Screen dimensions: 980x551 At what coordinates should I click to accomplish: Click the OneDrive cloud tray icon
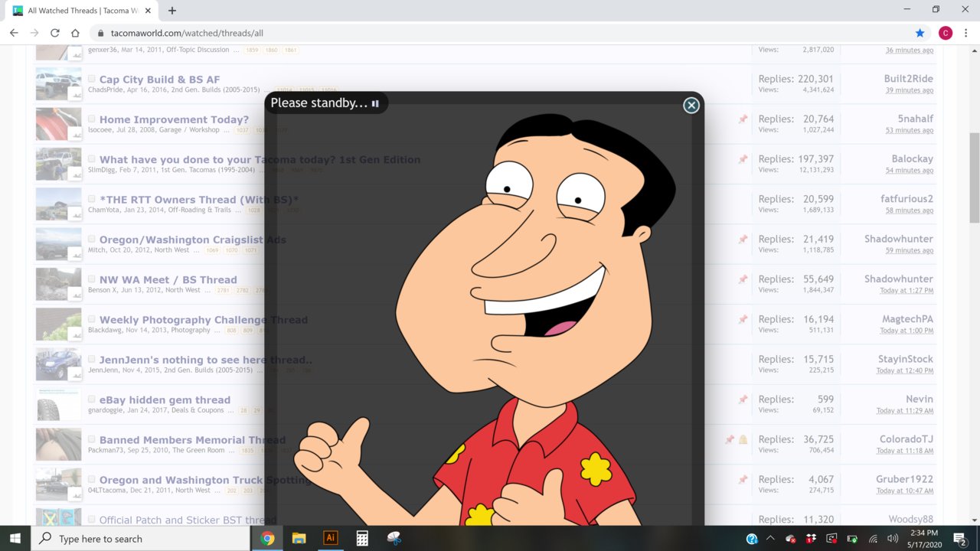pos(791,539)
